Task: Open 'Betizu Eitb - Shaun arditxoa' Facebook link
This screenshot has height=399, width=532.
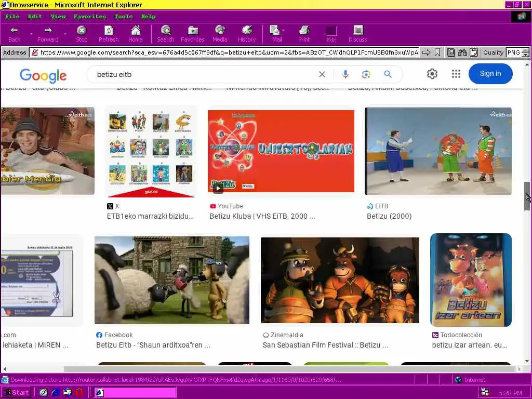Action: [153, 345]
